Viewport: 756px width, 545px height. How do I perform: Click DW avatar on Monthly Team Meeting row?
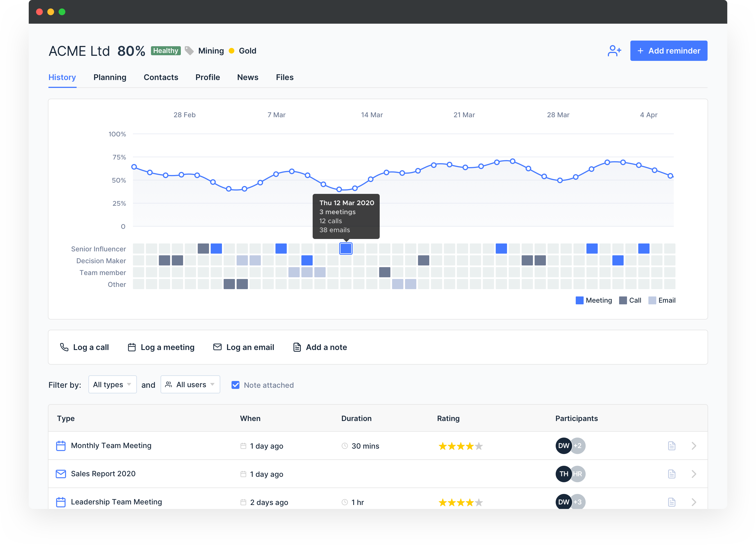563,446
